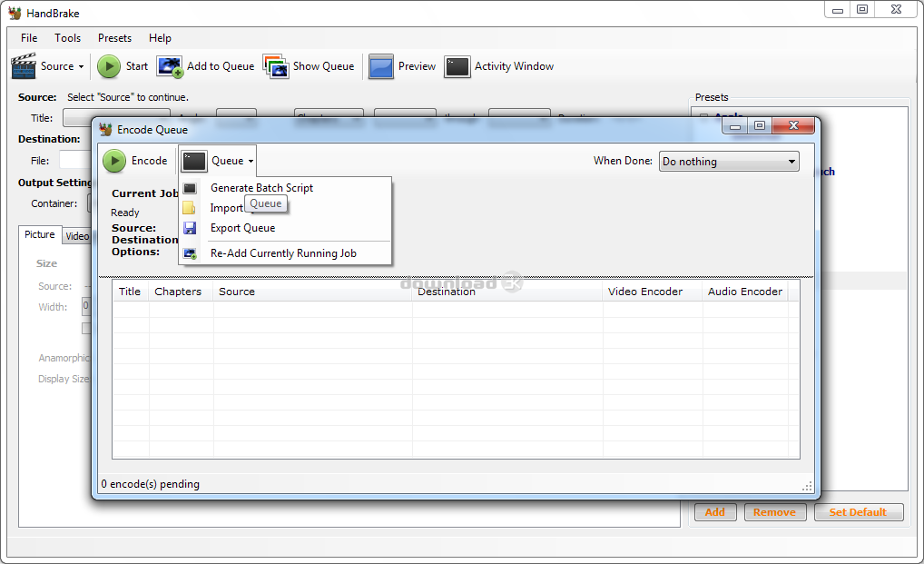The image size is (924, 564).
Task: Open Show Queue from the toolbar
Action: [x=276, y=66]
